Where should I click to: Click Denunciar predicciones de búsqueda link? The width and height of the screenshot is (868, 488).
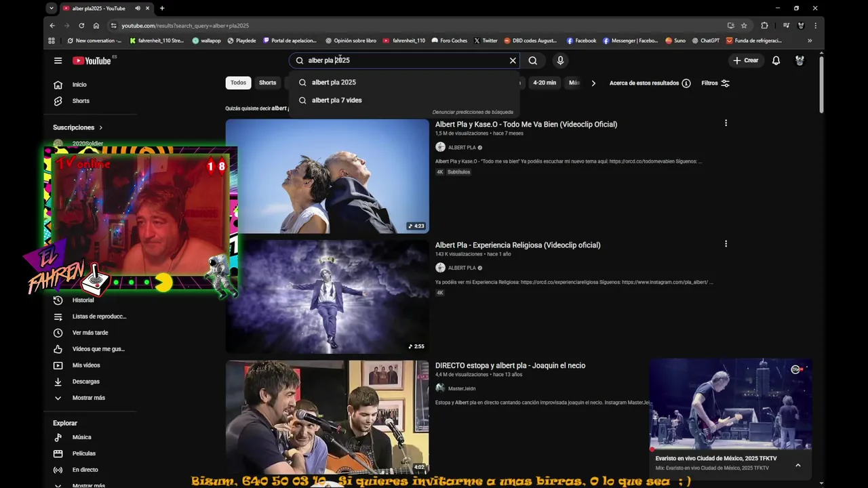point(473,112)
